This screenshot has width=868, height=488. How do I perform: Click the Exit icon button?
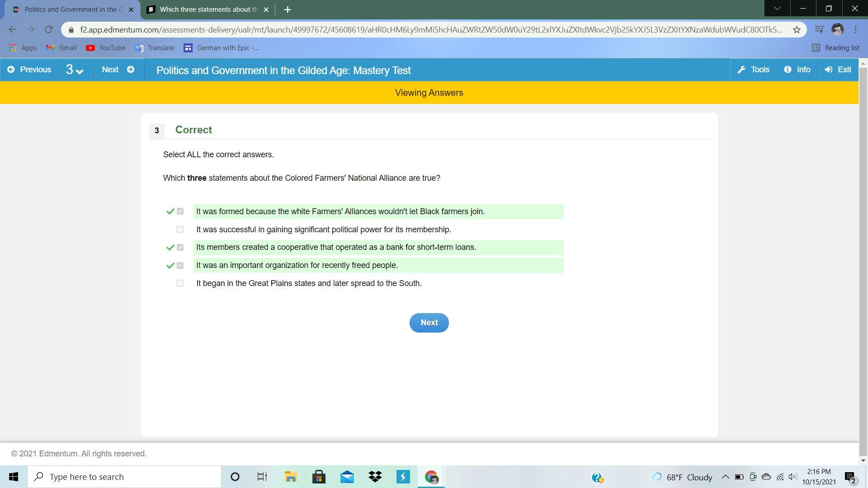pyautogui.click(x=838, y=70)
